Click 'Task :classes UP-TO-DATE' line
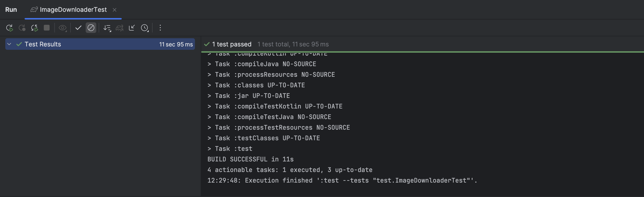 pos(256,85)
